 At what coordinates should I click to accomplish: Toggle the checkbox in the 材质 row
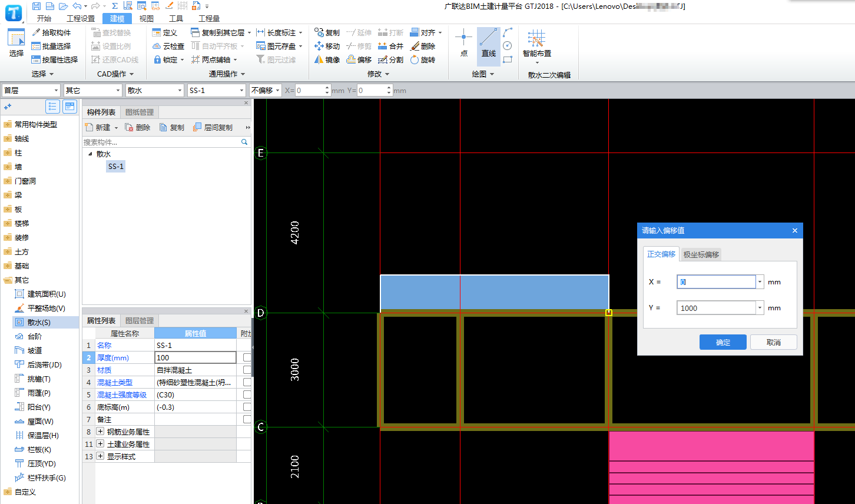(247, 370)
